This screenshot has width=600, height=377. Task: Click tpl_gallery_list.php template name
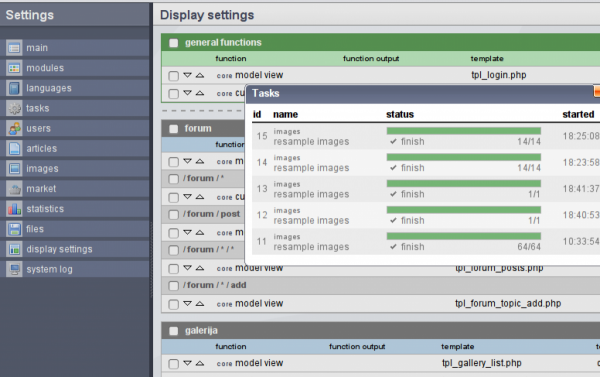pyautogui.click(x=482, y=363)
